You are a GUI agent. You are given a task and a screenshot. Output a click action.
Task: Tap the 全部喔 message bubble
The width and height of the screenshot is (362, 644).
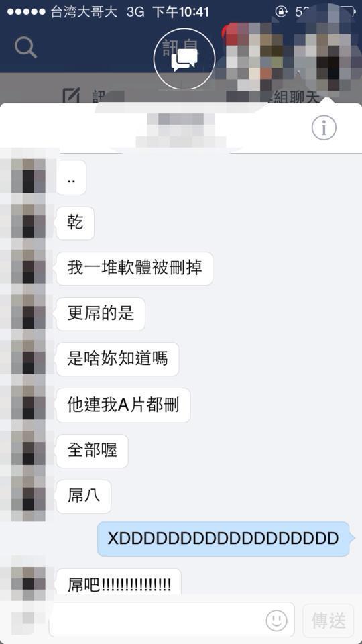coord(92,451)
